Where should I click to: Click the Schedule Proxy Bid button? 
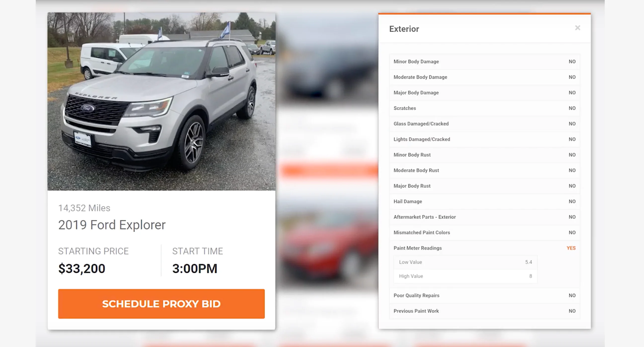click(161, 304)
